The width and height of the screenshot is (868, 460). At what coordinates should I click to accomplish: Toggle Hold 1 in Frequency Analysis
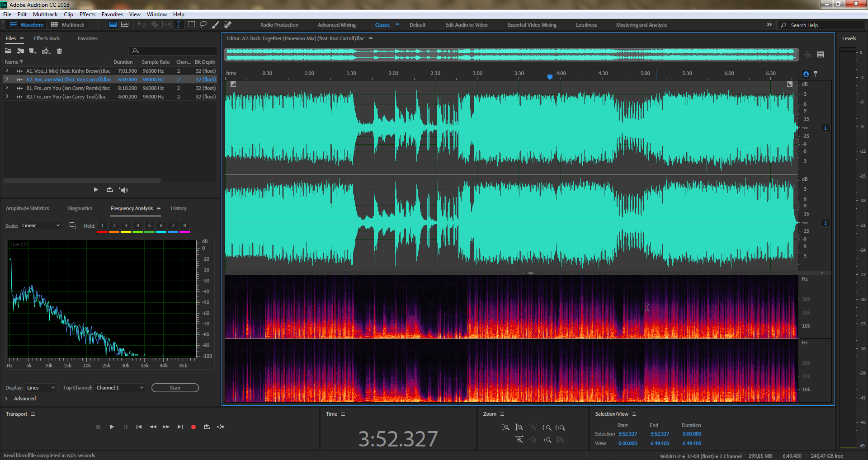pyautogui.click(x=102, y=225)
